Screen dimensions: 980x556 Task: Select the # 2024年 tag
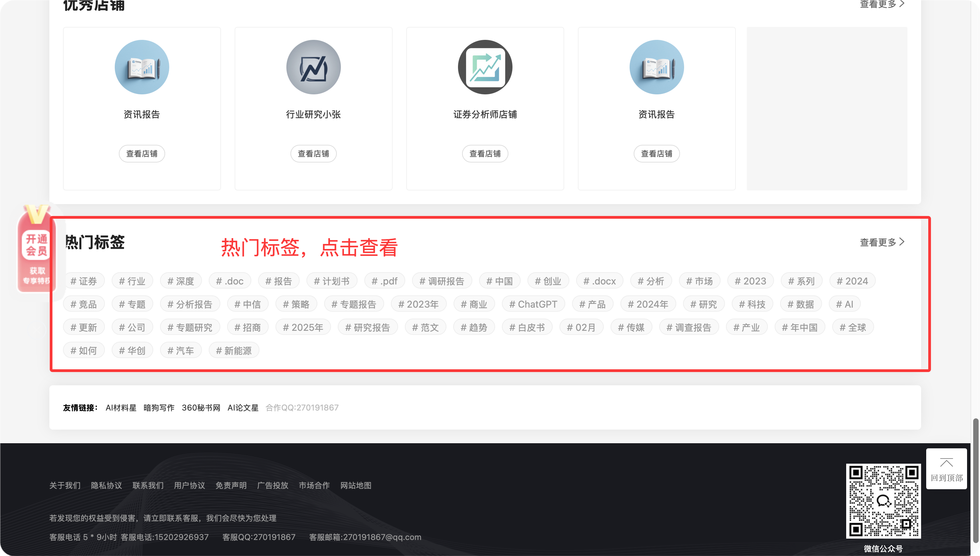pyautogui.click(x=648, y=304)
